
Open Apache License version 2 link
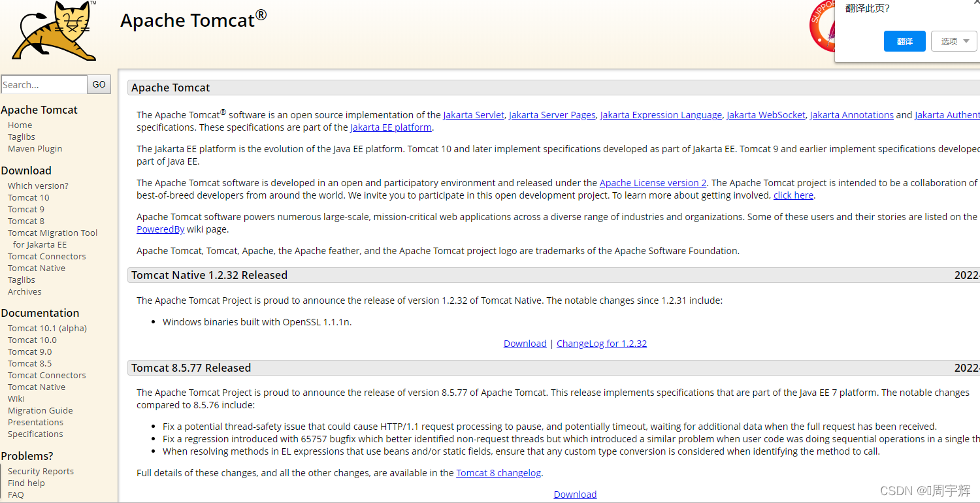[x=653, y=183]
